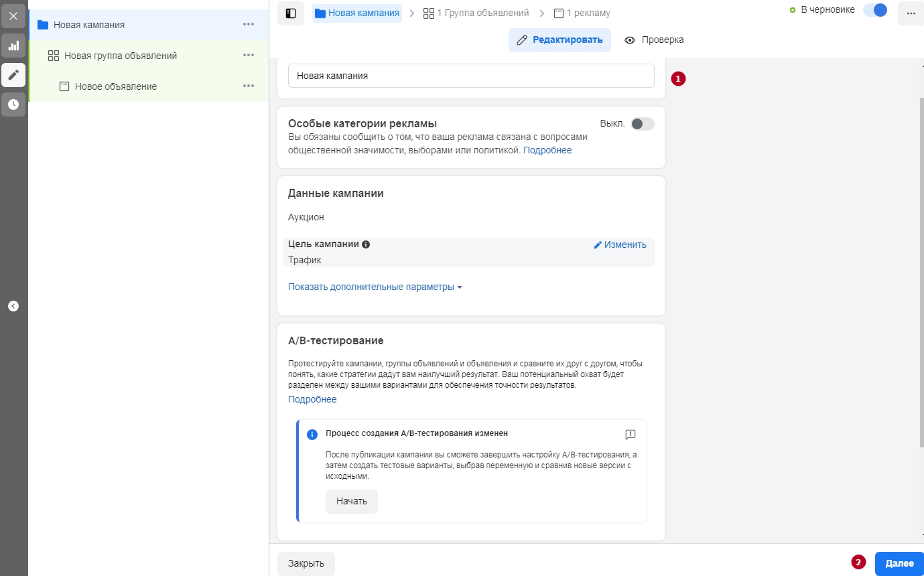The width and height of the screenshot is (924, 576).
Task: Close the editor with the X icon
Action: pos(13,15)
